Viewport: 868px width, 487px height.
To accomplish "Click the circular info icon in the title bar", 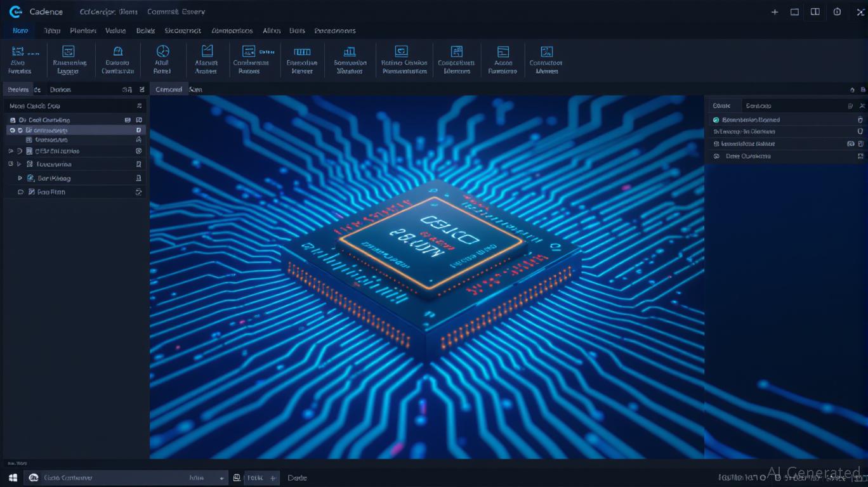I will [x=838, y=12].
